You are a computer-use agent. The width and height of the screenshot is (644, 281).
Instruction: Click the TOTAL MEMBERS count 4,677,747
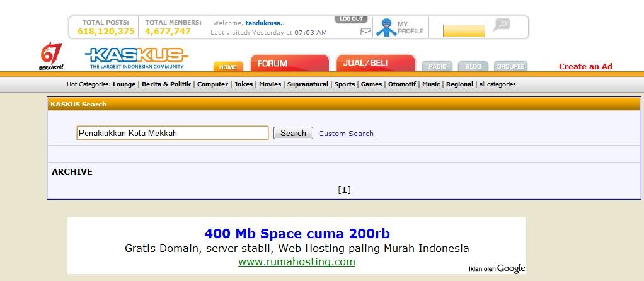point(168,32)
